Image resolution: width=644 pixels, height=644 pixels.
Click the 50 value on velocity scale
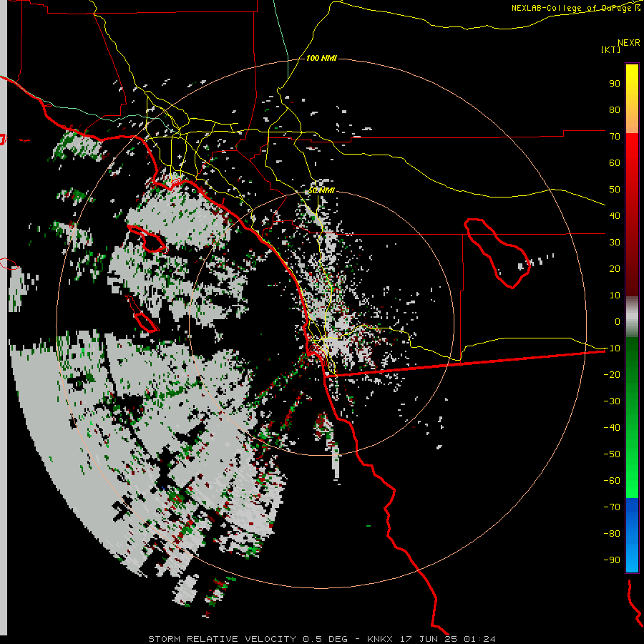615,190
